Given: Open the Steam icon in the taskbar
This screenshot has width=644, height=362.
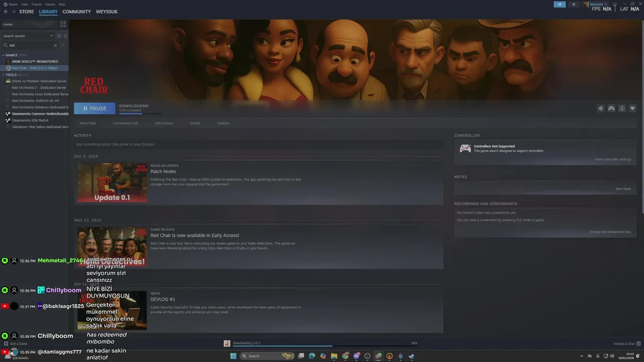Looking at the screenshot, I should [x=411, y=356].
